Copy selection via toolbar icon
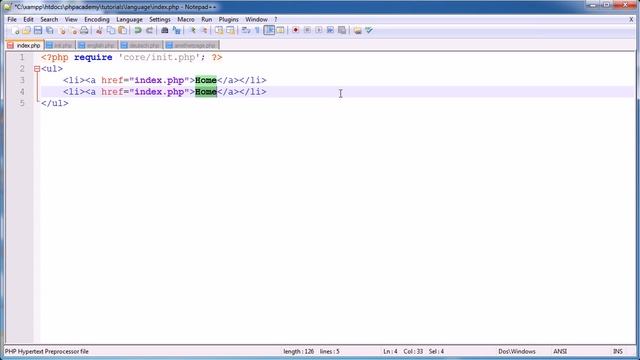 [x=111, y=31]
